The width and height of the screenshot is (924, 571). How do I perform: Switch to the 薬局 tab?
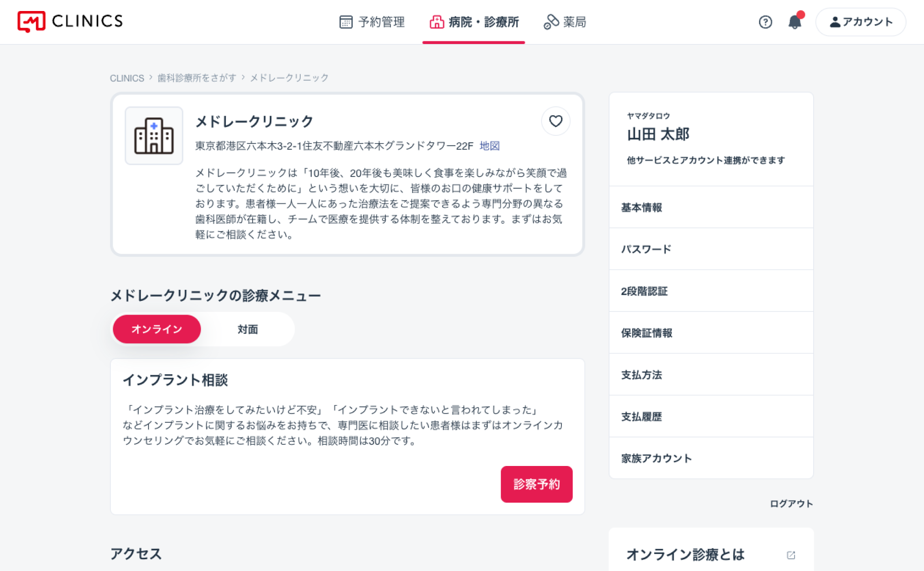pyautogui.click(x=565, y=22)
